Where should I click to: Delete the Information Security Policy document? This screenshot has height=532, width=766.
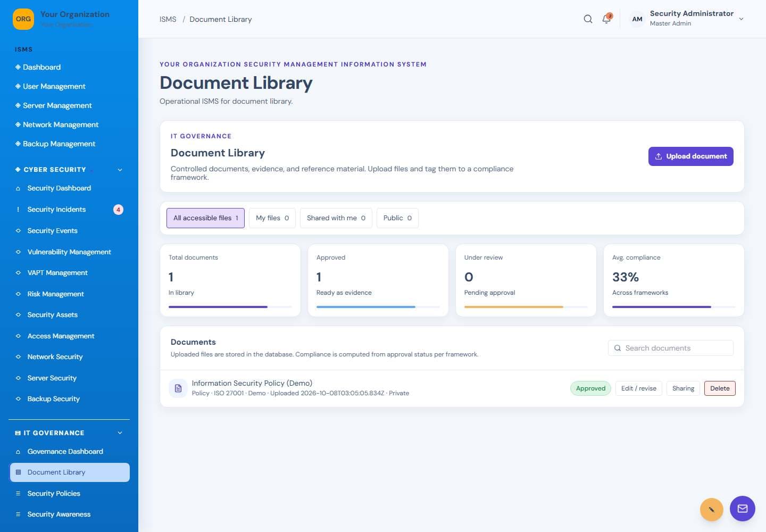(720, 388)
